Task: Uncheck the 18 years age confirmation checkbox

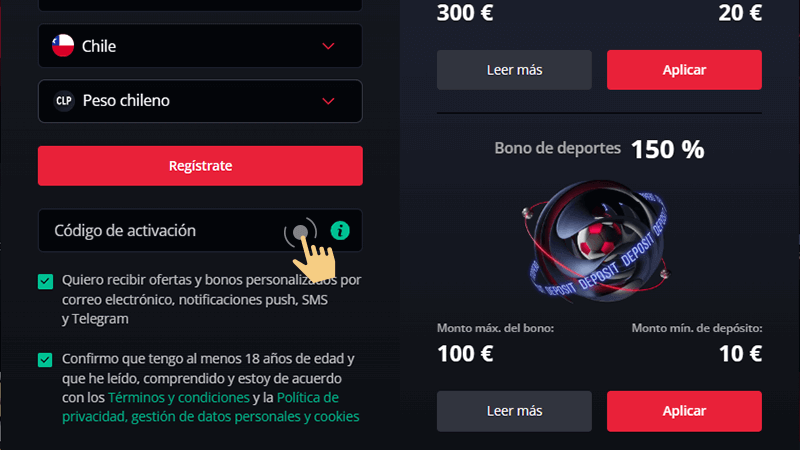Action: (45, 360)
